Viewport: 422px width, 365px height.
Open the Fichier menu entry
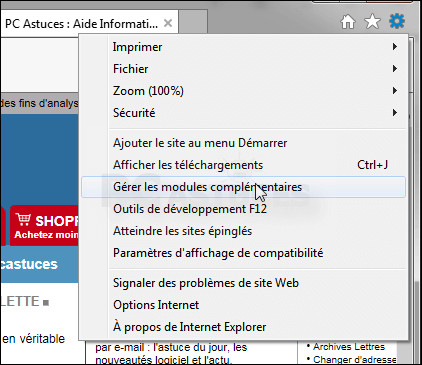coord(243,69)
